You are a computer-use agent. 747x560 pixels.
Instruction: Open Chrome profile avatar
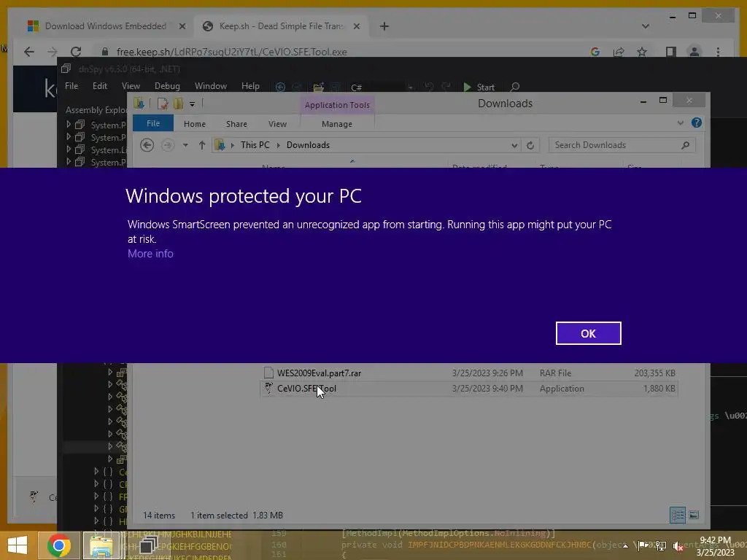[x=694, y=52]
